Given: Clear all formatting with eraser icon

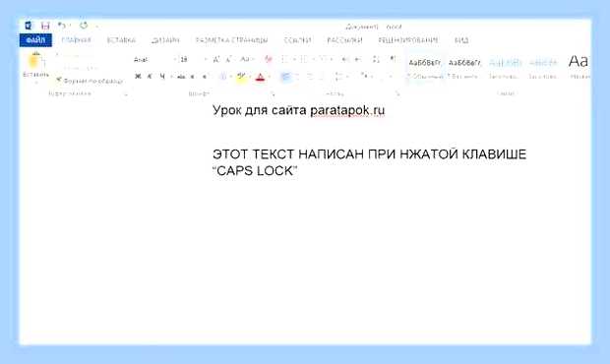Looking at the screenshot, I should coord(268,59).
